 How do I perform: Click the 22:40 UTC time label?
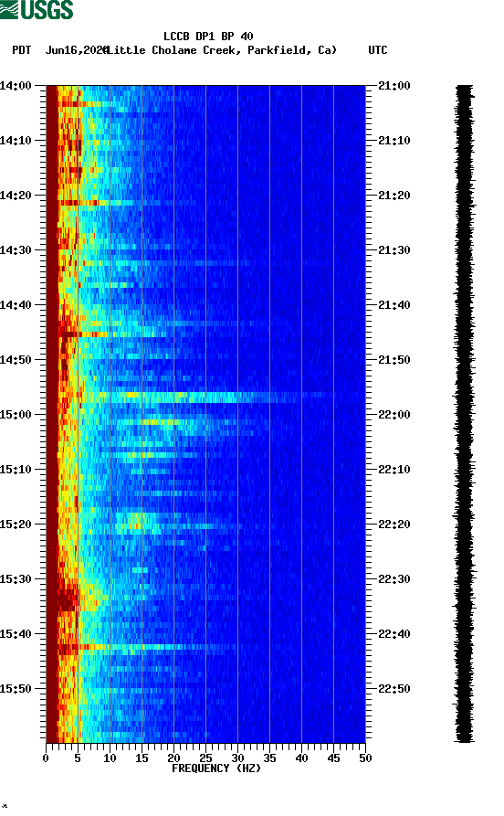tap(394, 634)
